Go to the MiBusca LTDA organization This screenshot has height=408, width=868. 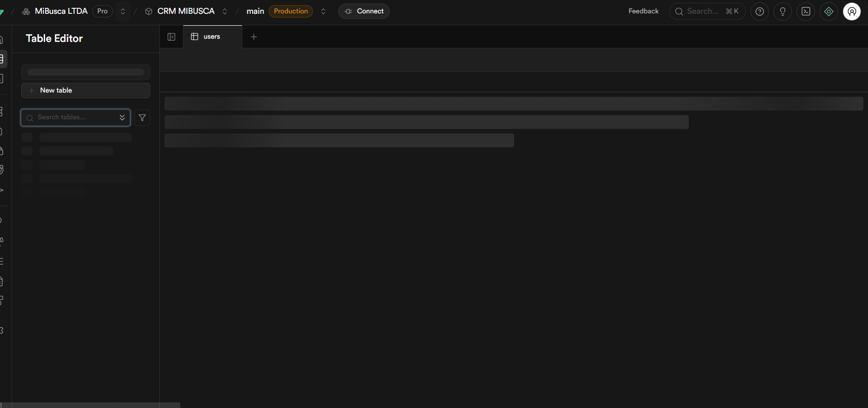[x=61, y=11]
